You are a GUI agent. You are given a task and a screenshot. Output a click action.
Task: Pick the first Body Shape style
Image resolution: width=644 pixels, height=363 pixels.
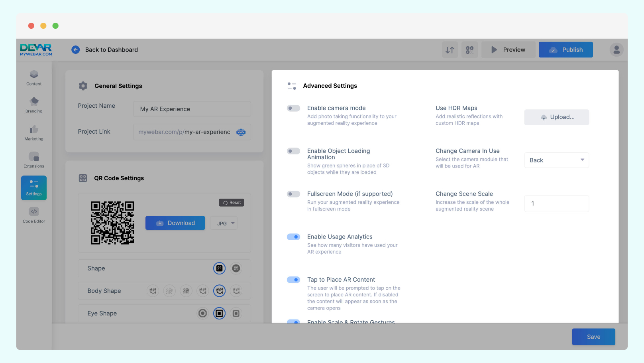[153, 291]
